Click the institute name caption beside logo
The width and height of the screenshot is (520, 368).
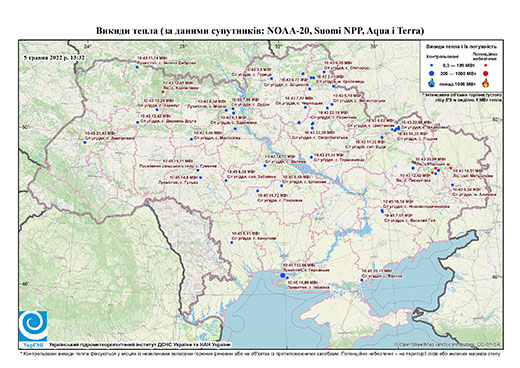coord(139,344)
